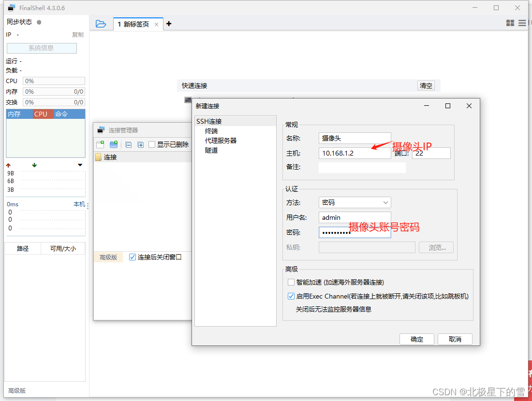Open the 方法 authentication dropdown
Screen dimensions: 532x401
click(355, 202)
